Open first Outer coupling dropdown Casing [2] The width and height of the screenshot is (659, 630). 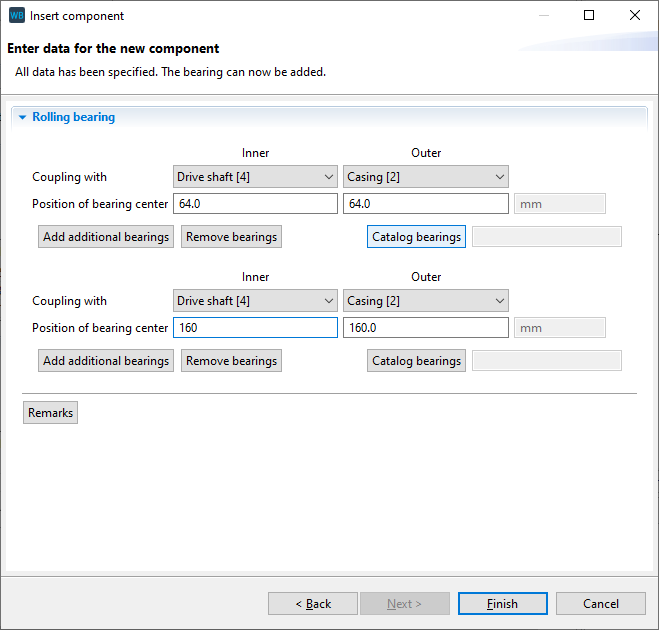click(425, 177)
